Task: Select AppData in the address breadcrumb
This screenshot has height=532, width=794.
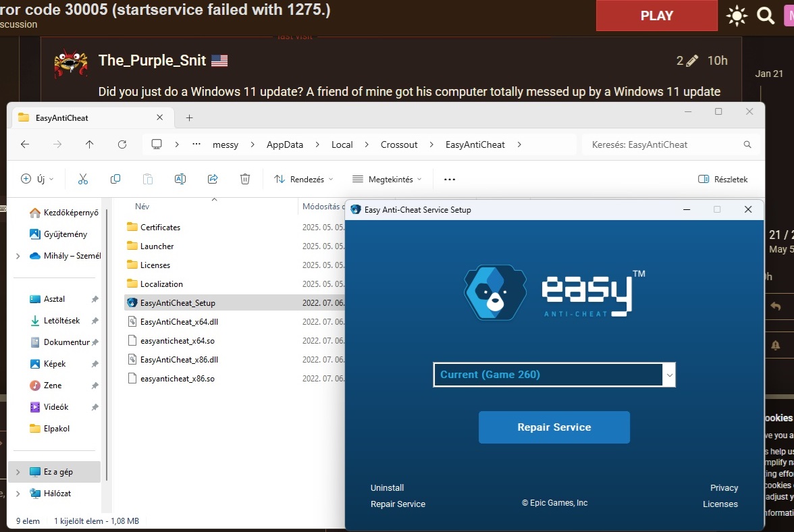Action: point(285,144)
